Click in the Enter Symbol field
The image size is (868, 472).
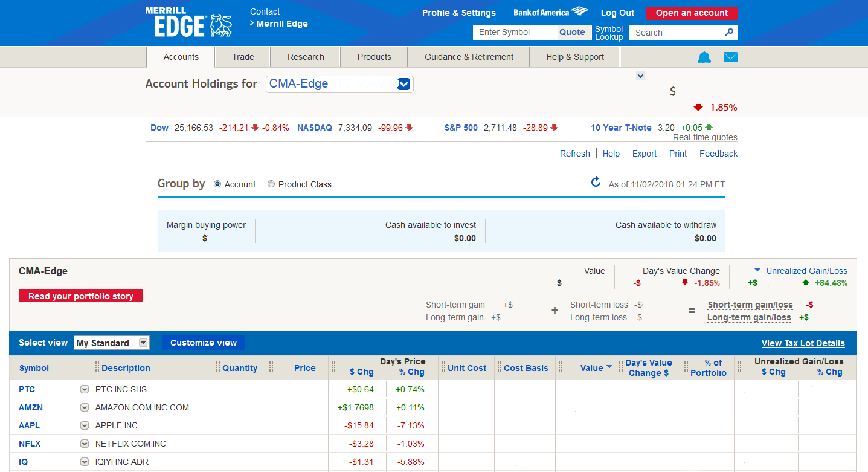[515, 32]
